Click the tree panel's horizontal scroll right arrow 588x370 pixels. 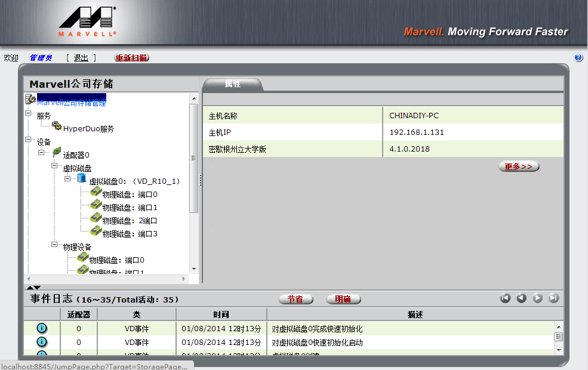coord(183,279)
